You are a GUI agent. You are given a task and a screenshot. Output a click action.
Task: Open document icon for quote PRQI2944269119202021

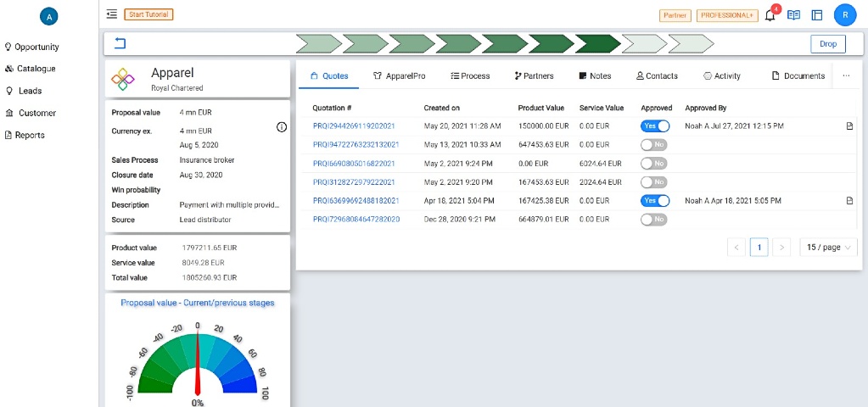(849, 126)
